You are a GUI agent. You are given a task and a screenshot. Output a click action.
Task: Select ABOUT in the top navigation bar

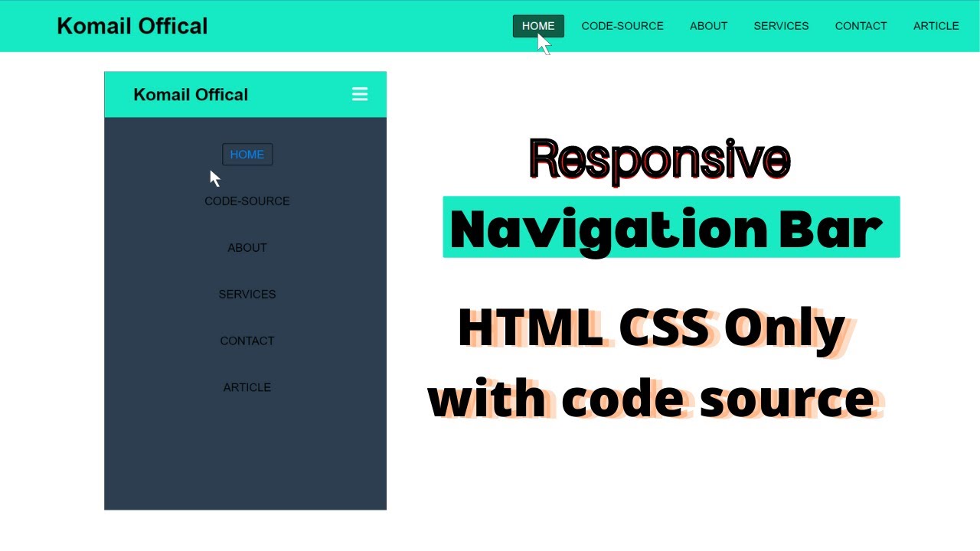[708, 26]
